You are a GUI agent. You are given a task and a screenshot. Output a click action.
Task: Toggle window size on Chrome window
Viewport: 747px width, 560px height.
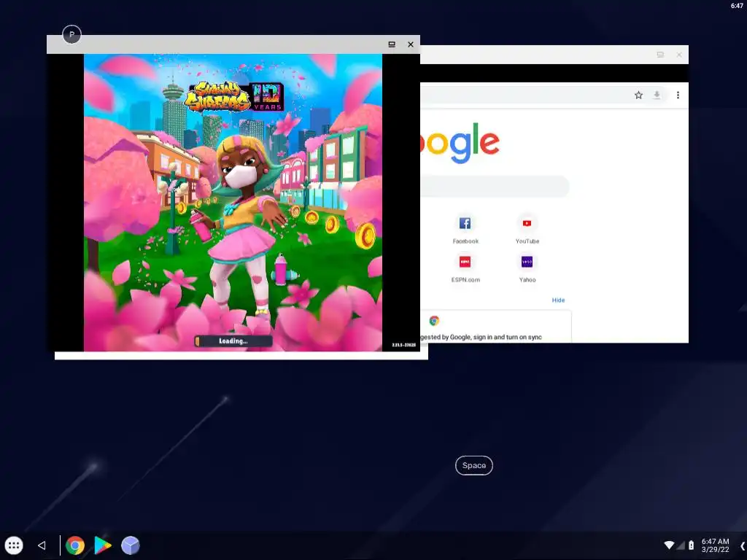coord(660,55)
